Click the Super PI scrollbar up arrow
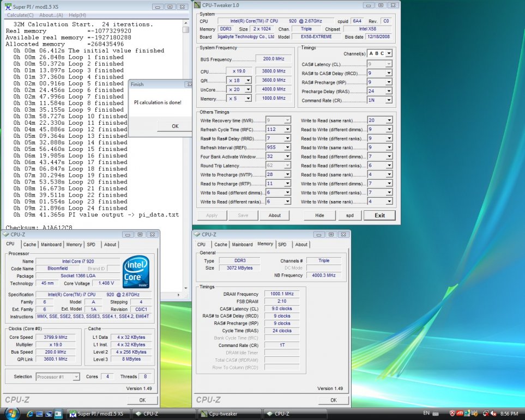Screen dimensions: 525x420 [x=186, y=23]
